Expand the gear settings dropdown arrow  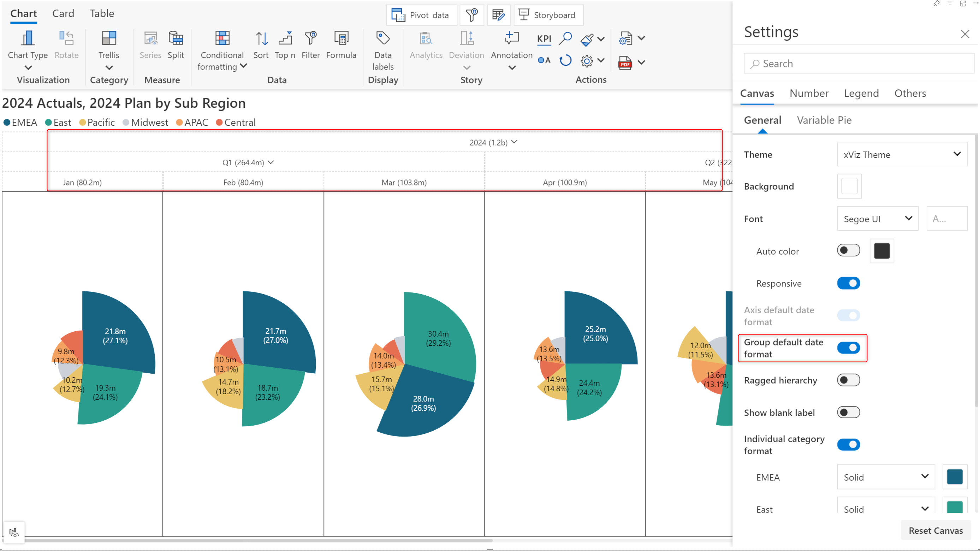601,60
